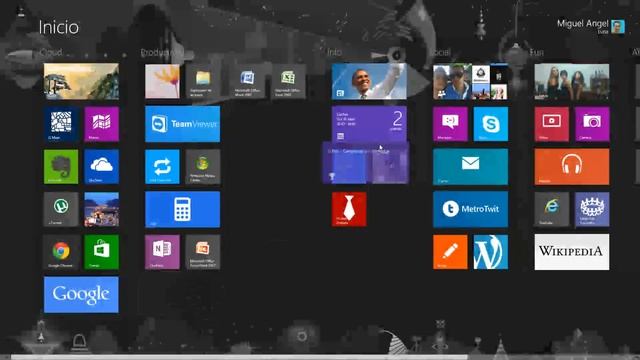Open the Google Chrome tile

coord(61,252)
